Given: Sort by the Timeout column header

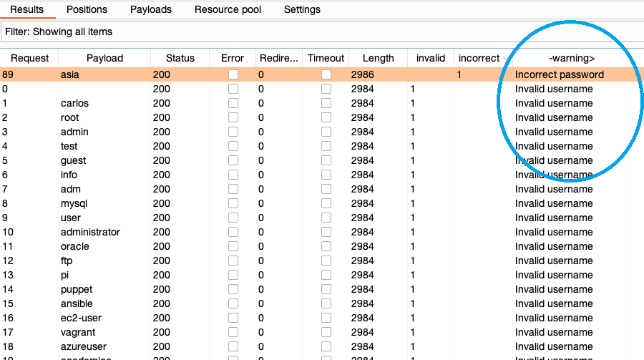Looking at the screenshot, I should coord(326,58).
